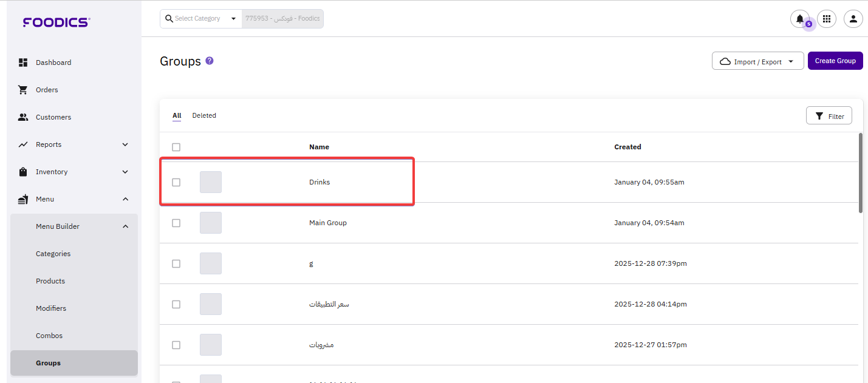Switch to the Deleted tab
The height and width of the screenshot is (383, 868).
tap(204, 115)
